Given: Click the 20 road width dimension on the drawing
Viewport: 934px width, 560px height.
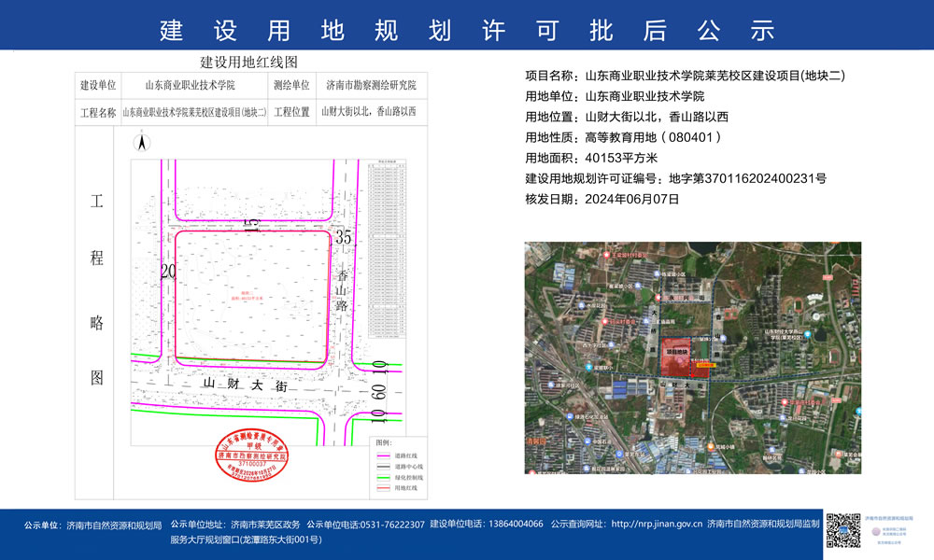Looking at the screenshot, I should 168,272.
